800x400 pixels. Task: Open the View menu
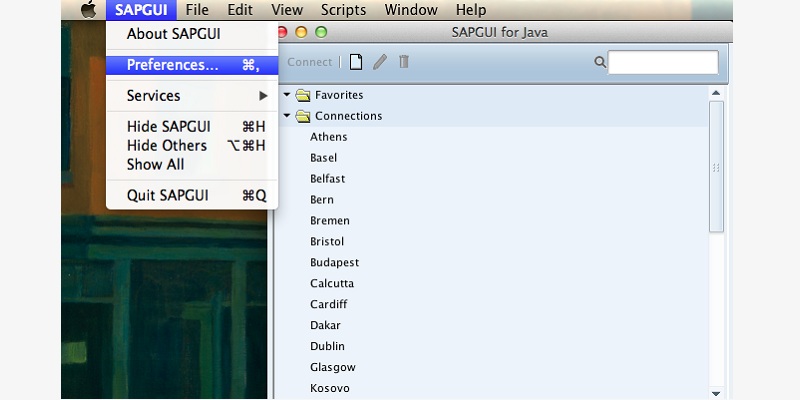(x=287, y=10)
